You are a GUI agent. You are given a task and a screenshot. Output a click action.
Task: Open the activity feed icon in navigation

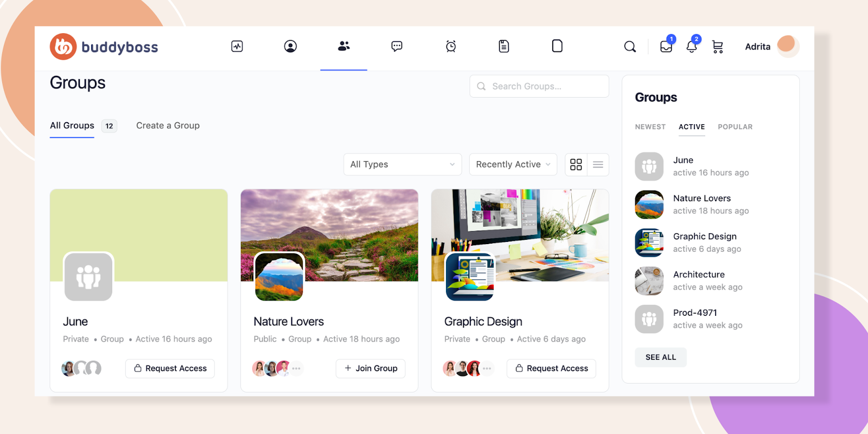tap(237, 46)
